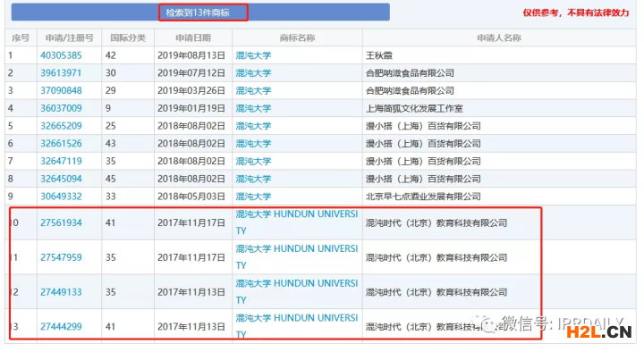Open HUNDUN UNIVERSITY trademark in row 12
The height and width of the screenshot is (352, 644).
pos(297,291)
